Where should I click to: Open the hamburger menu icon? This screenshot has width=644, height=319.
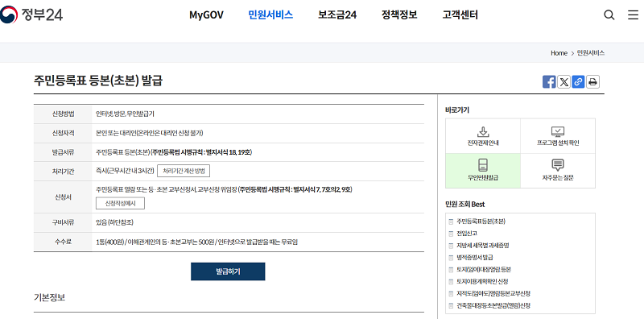(x=633, y=15)
